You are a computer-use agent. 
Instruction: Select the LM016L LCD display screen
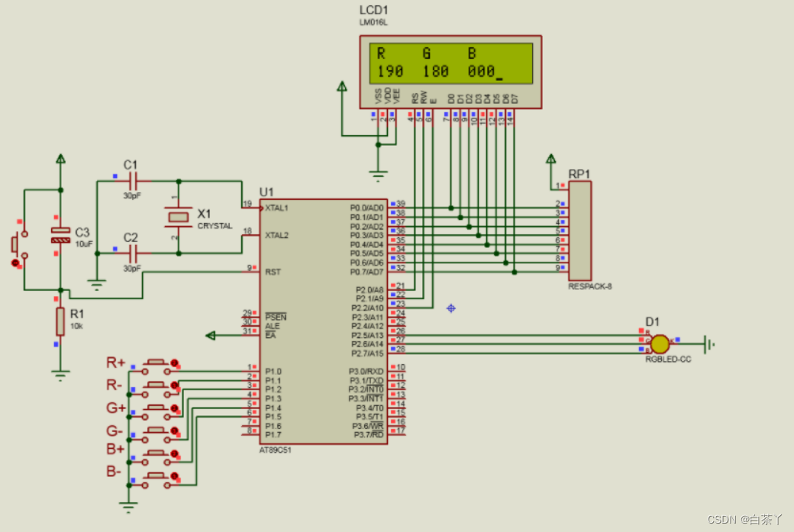tap(450, 63)
